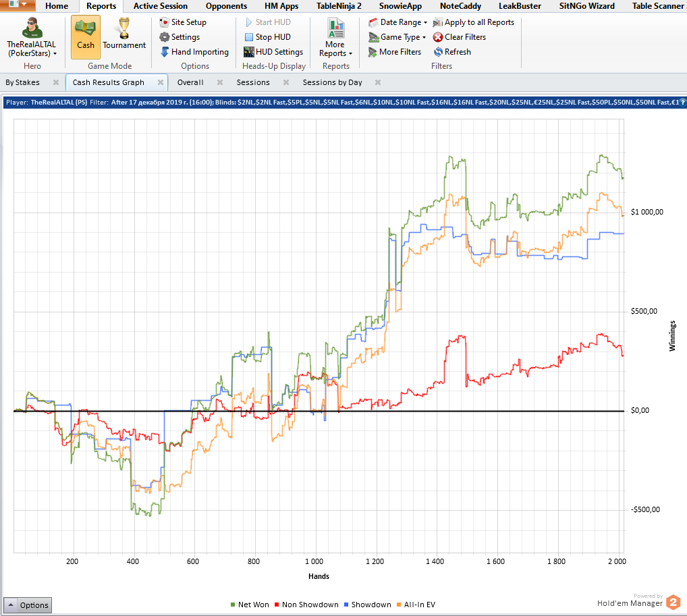
Task: Open More Filters
Action: (x=395, y=52)
